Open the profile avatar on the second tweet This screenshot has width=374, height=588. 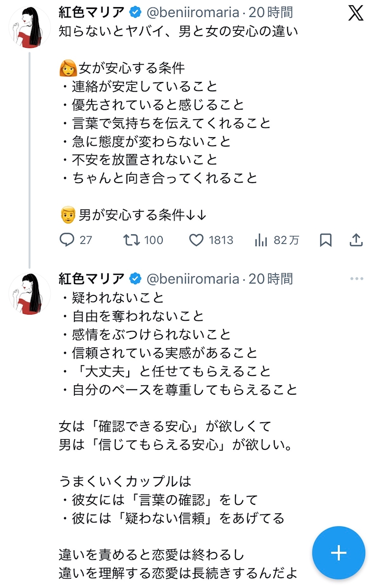click(x=29, y=294)
